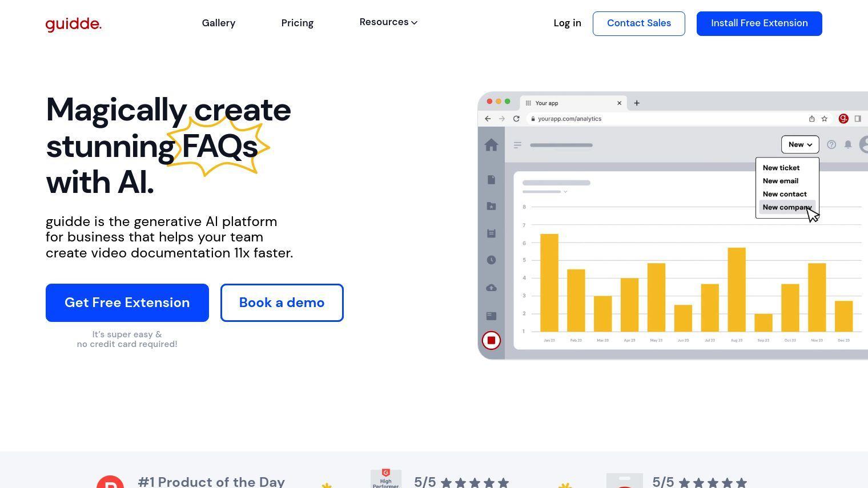The height and width of the screenshot is (488, 868).
Task: Click the starred folder icon in sidebar
Action: pyautogui.click(x=491, y=206)
